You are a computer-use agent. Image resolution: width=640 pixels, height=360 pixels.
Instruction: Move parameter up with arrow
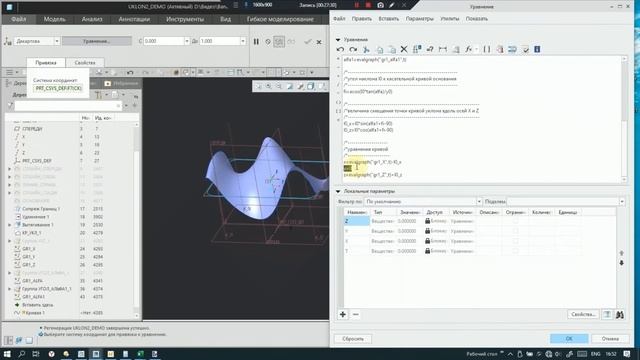621,253
